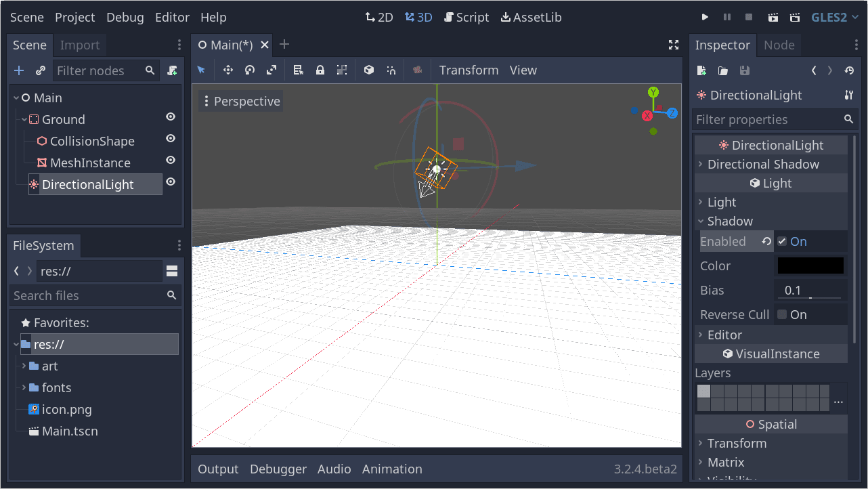The width and height of the screenshot is (868, 489).
Task: Hide the DirectionalLight node visibility
Action: point(171,182)
